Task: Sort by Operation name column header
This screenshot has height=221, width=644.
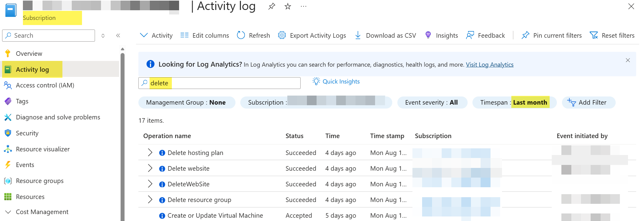Action: 167,136
